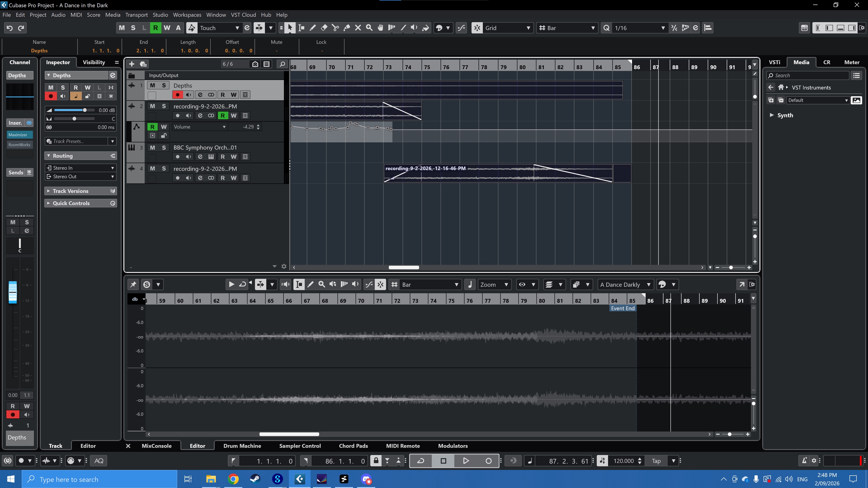Click the Tap tempo button
The image size is (868, 488).
[656, 461]
